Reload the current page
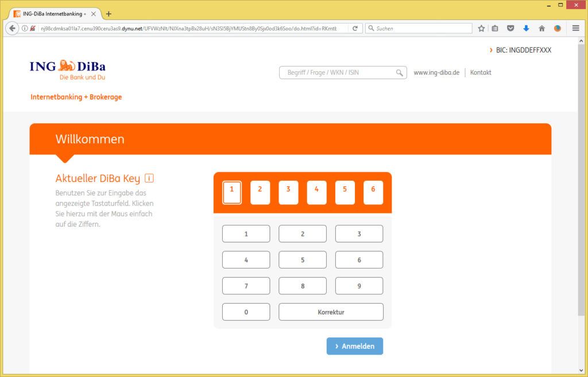The image size is (588, 377). pyautogui.click(x=355, y=28)
